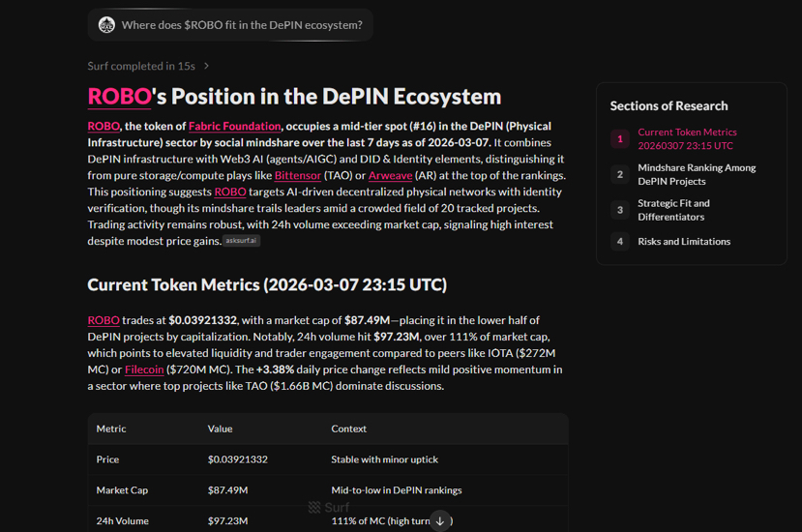Click the question text 'Where does $ROBO fit'

[242, 24]
